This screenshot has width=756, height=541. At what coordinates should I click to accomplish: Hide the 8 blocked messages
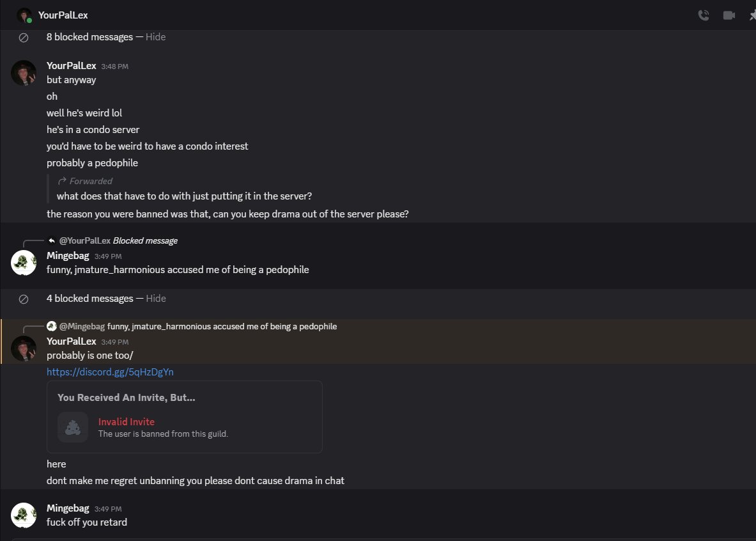pyautogui.click(x=155, y=37)
